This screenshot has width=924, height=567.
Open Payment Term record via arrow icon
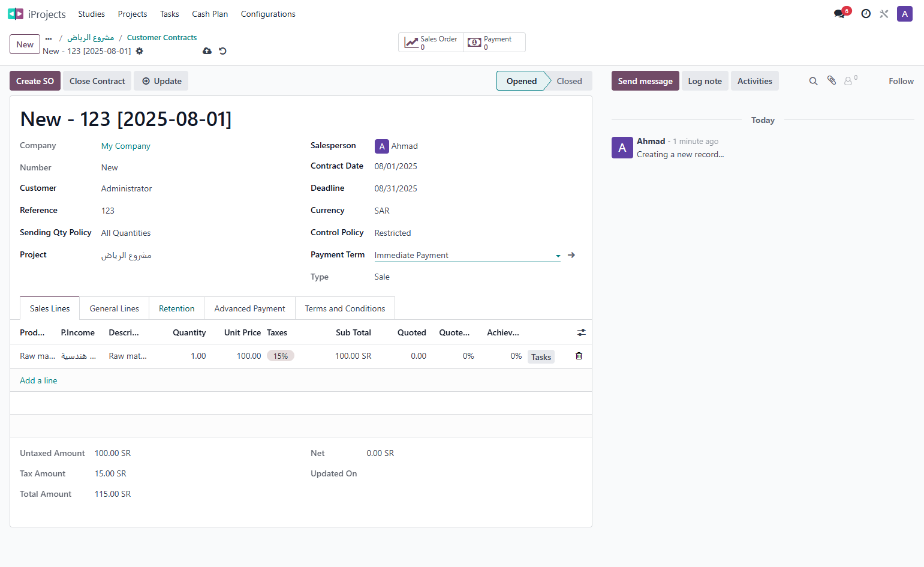pyautogui.click(x=571, y=255)
